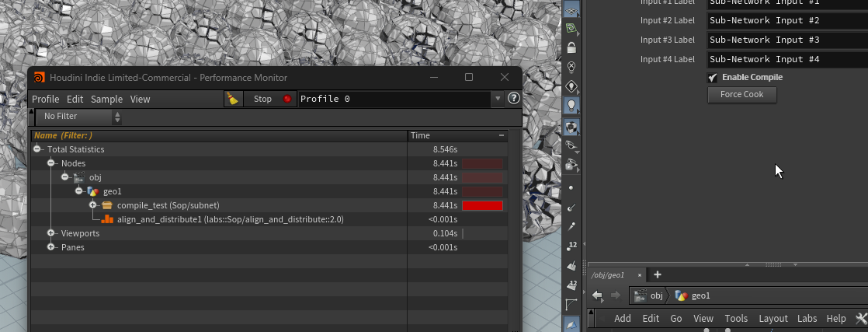Open the network editor Go menu

point(676,318)
